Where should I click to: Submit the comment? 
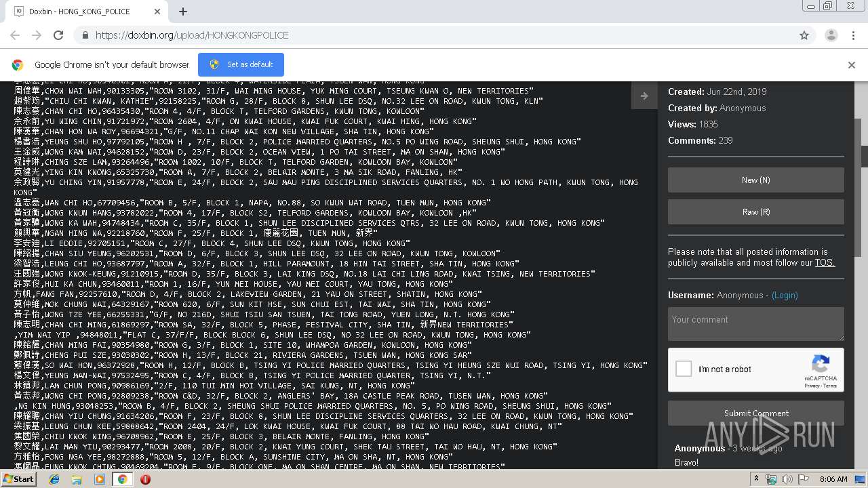pyautogui.click(x=756, y=413)
